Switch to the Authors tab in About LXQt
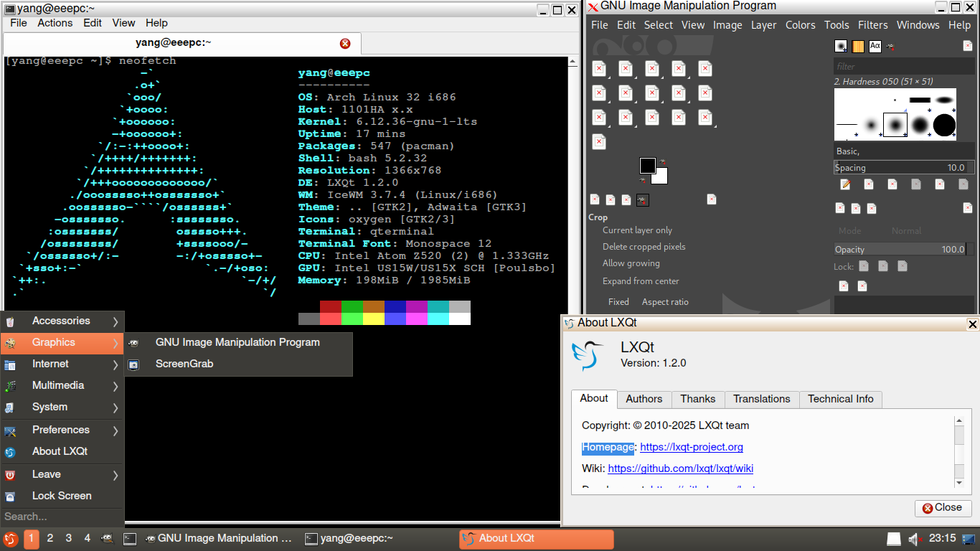 pyautogui.click(x=644, y=399)
